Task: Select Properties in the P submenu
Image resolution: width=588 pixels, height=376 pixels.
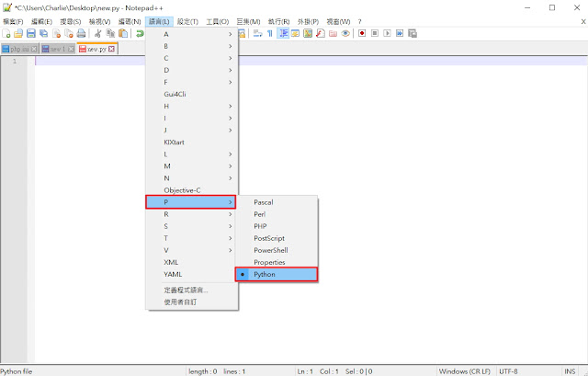Action: pos(277,262)
